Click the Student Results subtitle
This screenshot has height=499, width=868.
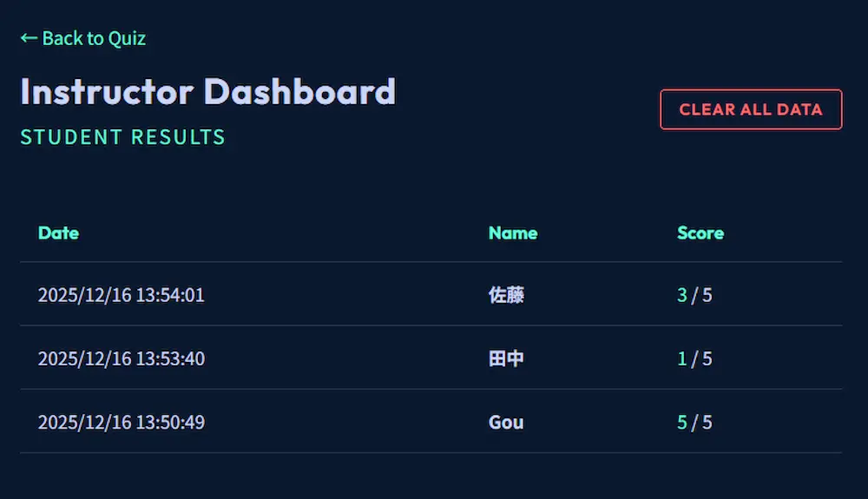122,137
